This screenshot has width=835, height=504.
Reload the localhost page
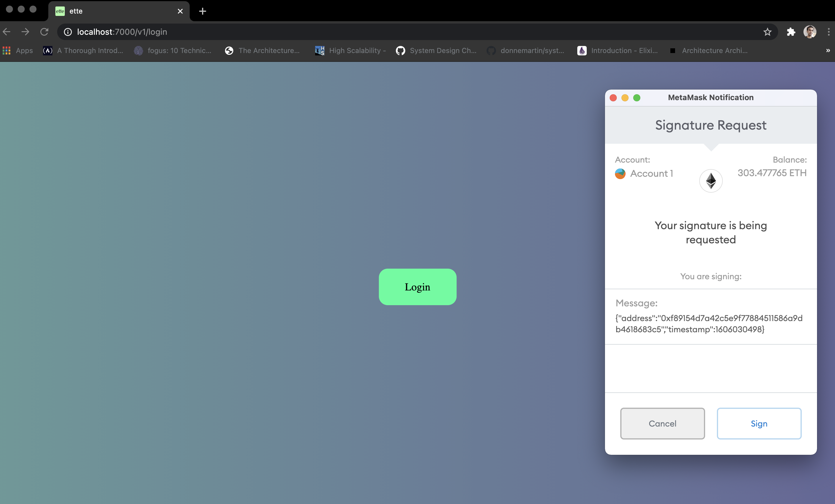pos(44,32)
